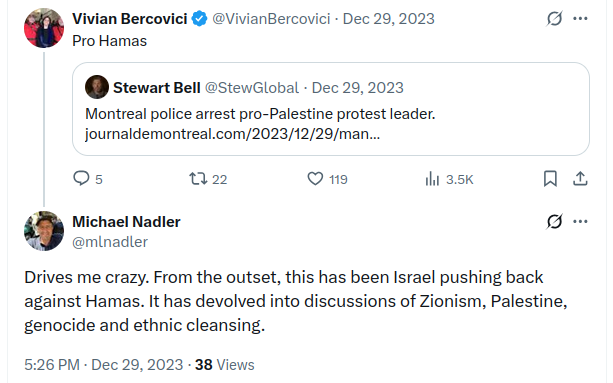Screen dimensions: 613x383
Task: Open the @VivianBercovici handle link
Action: click(x=271, y=19)
